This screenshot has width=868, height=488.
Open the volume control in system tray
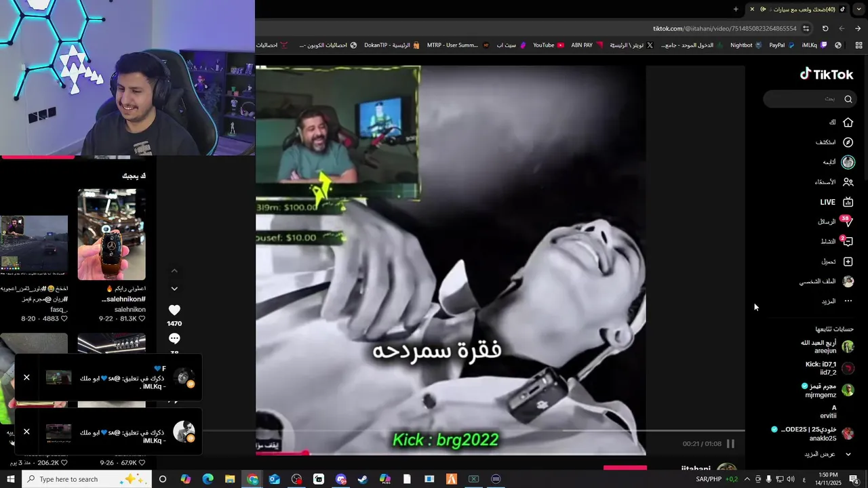[x=790, y=479]
